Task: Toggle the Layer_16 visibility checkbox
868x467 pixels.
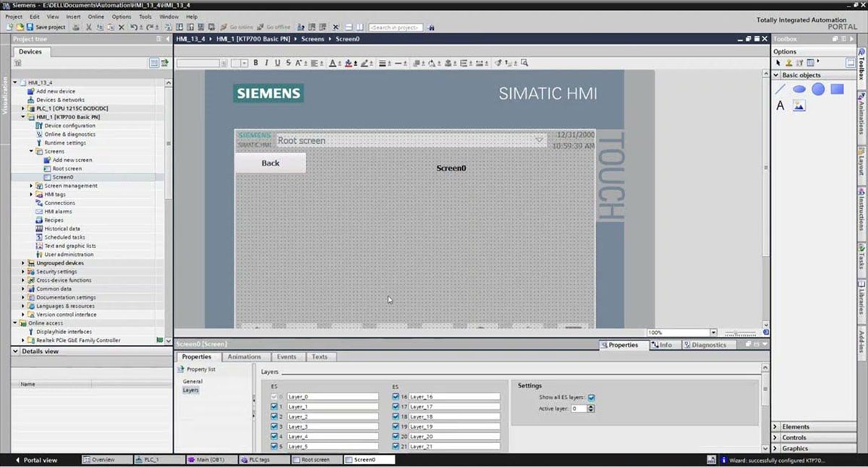Action: [395, 397]
